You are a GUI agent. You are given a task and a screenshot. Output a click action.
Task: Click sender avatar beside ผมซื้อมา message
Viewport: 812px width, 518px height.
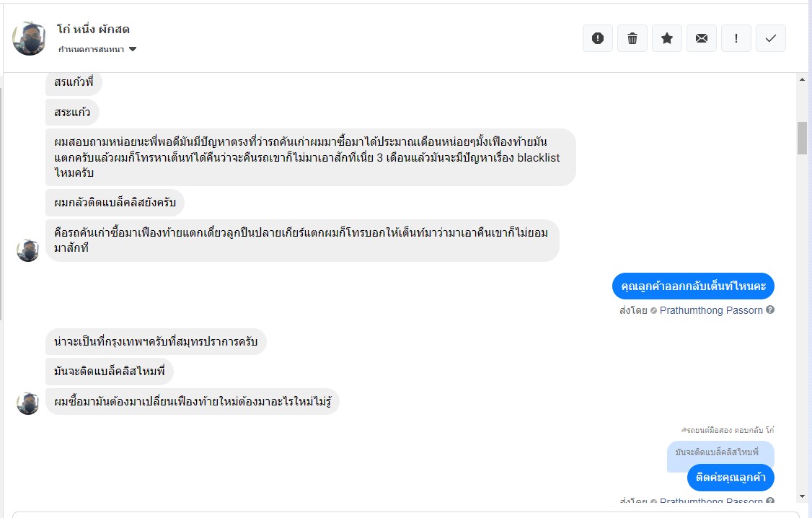[x=28, y=403]
